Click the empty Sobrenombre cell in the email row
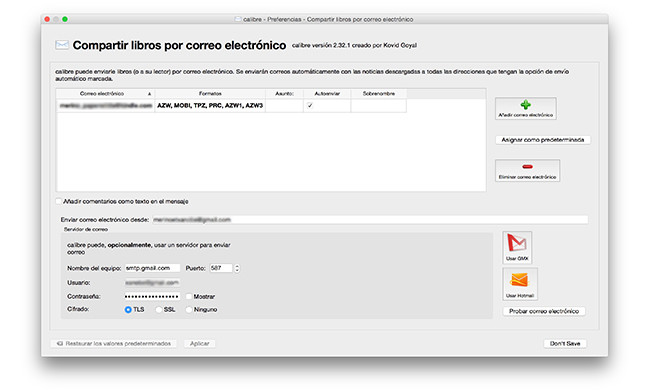This screenshot has height=392, width=650. pyautogui.click(x=378, y=106)
